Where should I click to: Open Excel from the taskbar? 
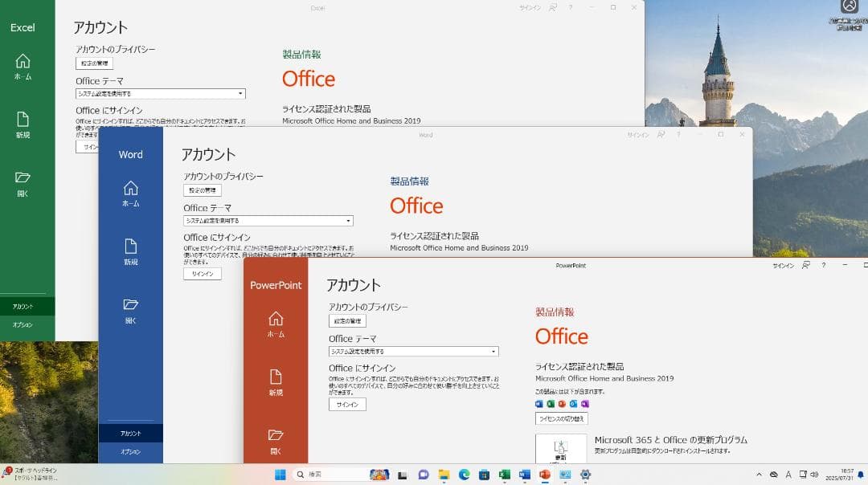point(505,476)
